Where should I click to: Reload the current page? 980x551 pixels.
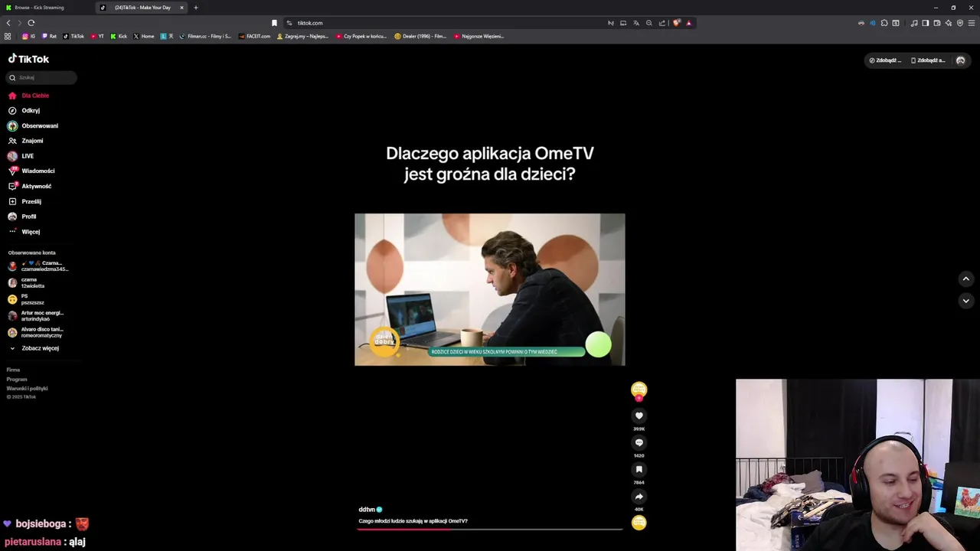pyautogui.click(x=31, y=23)
